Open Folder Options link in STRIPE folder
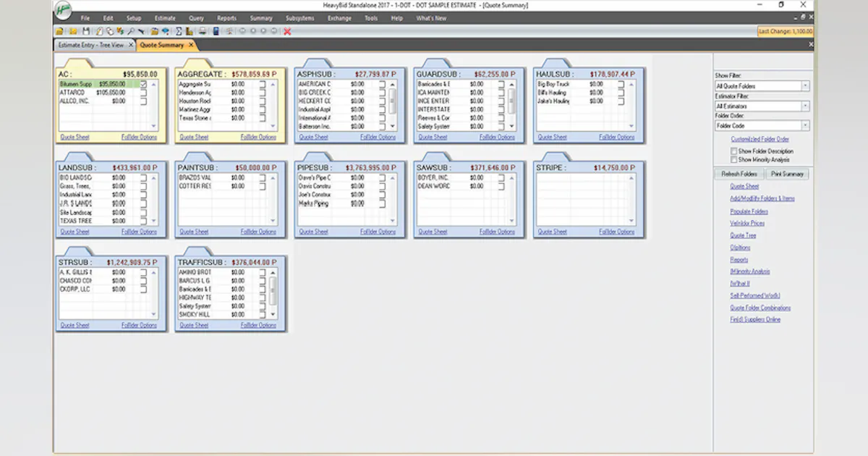868x456 pixels. [x=617, y=232]
